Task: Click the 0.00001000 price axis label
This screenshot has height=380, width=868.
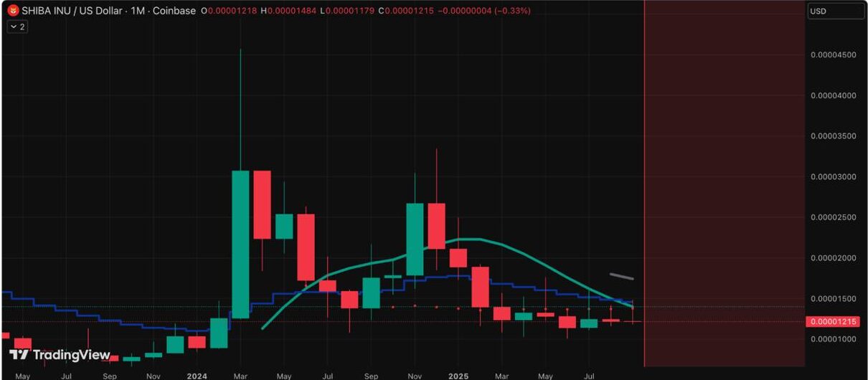Action: (834, 339)
